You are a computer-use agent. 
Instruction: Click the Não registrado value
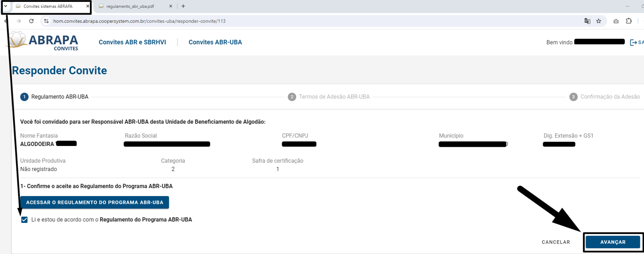click(x=39, y=169)
